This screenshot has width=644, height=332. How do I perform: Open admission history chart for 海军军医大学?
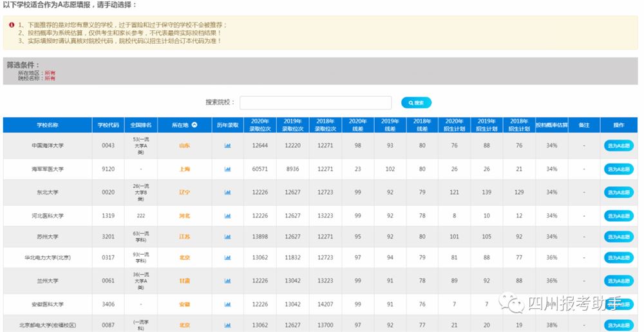(227, 170)
